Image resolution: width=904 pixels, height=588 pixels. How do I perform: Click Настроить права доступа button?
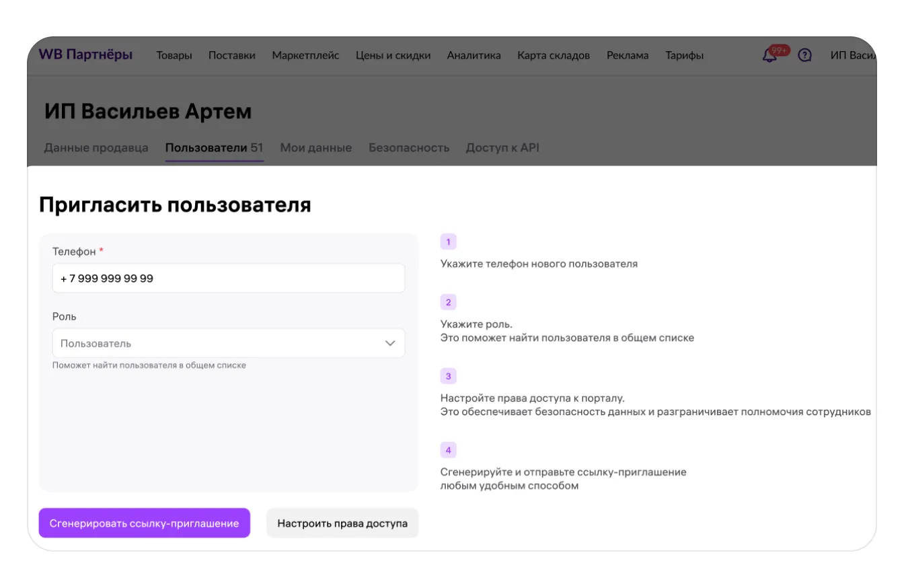tap(342, 523)
